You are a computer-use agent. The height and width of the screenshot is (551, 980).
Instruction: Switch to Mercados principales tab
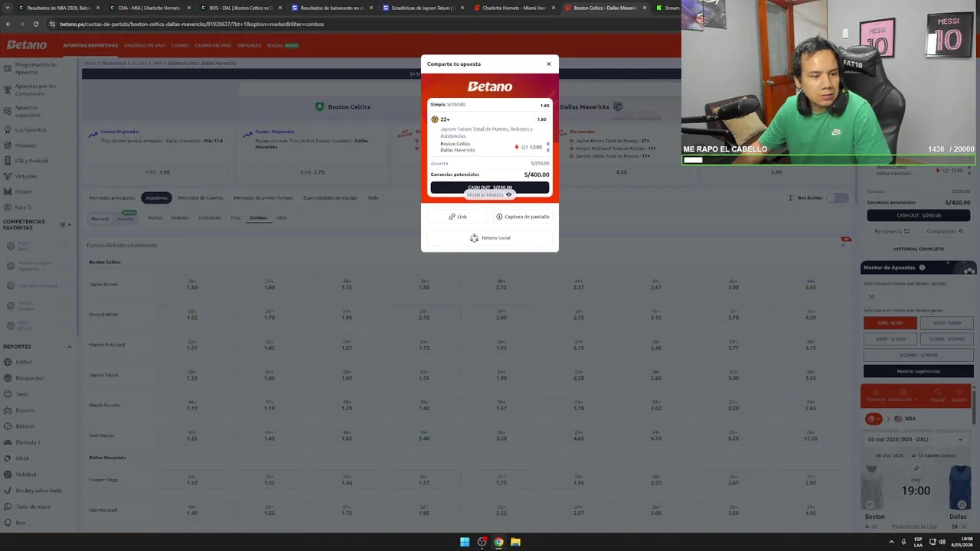pyautogui.click(x=112, y=198)
